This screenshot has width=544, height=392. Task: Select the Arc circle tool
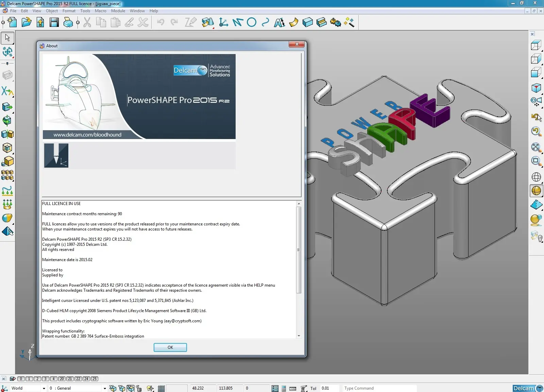coord(252,22)
